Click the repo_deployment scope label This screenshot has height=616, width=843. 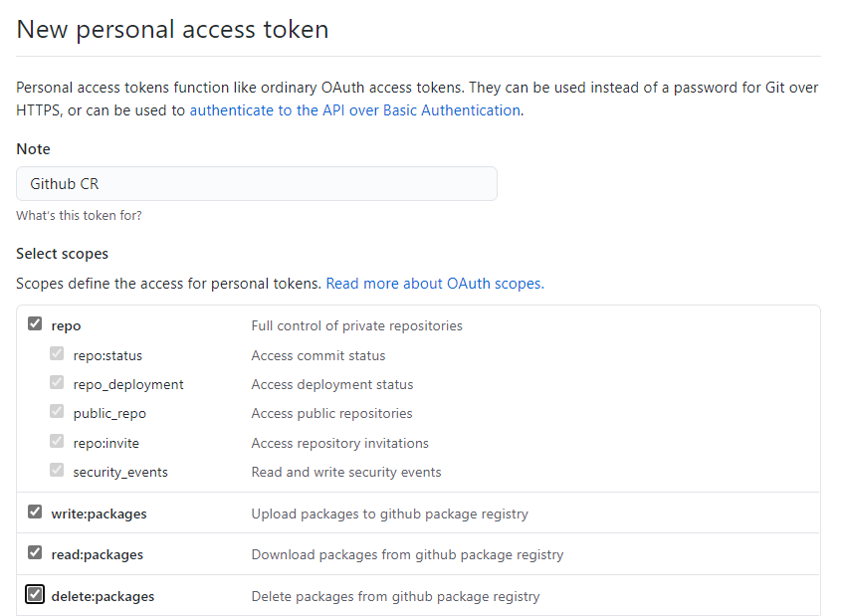click(128, 384)
